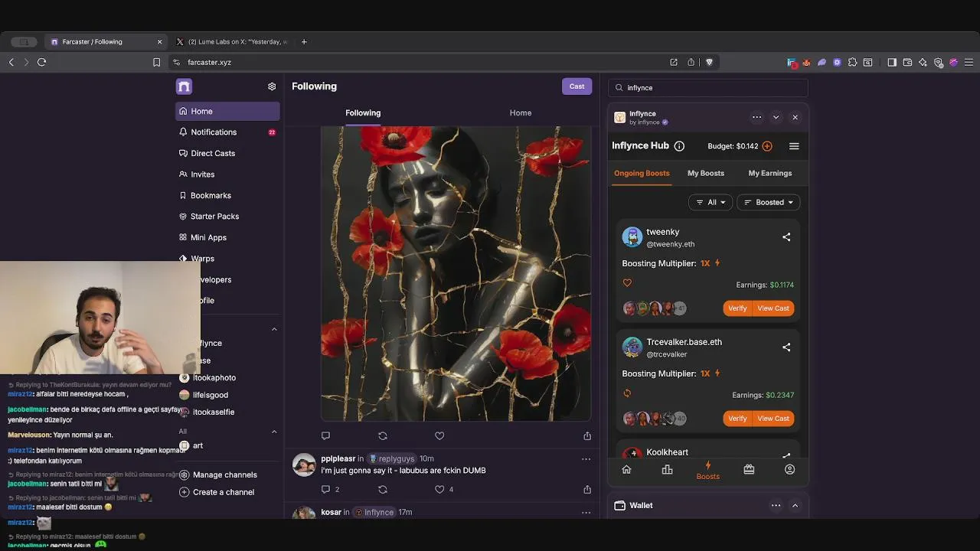The image size is (980, 551).
Task: Switch to the Lume Labs on X browser tab
Action: (x=234, y=42)
